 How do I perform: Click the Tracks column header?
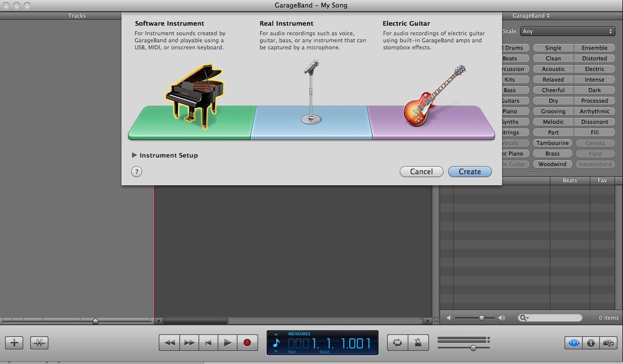[x=77, y=16]
